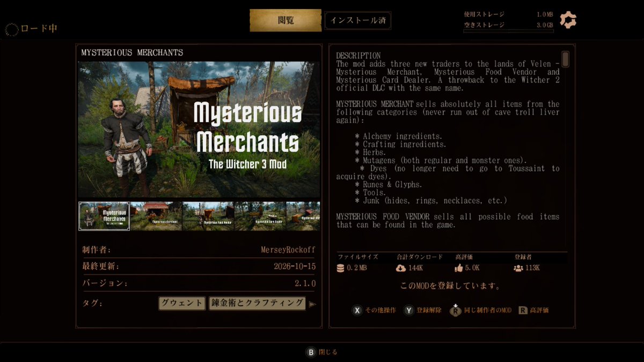
Task: Click the DESCRIPTION heading
Action: (358, 56)
